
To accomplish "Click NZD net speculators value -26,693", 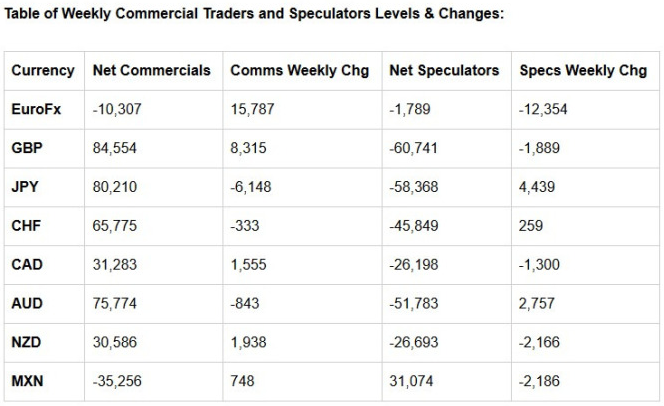I will [414, 342].
